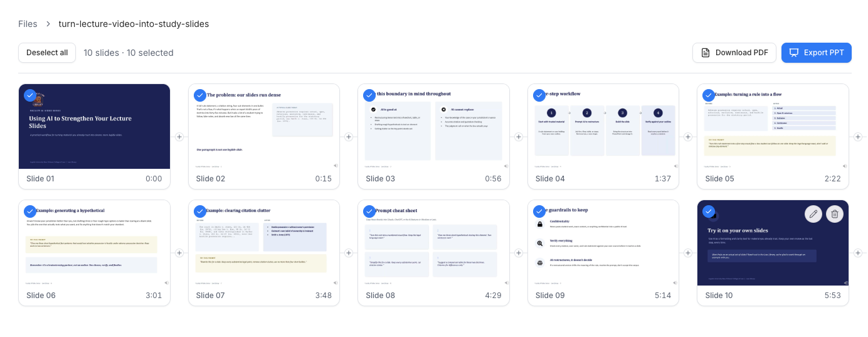Open the four-step workflow slide thumbnail
The image size is (868, 337).
click(603, 127)
